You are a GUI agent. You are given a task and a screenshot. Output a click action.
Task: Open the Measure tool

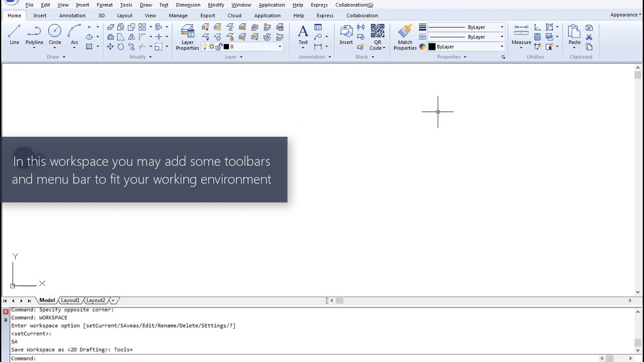point(521,35)
